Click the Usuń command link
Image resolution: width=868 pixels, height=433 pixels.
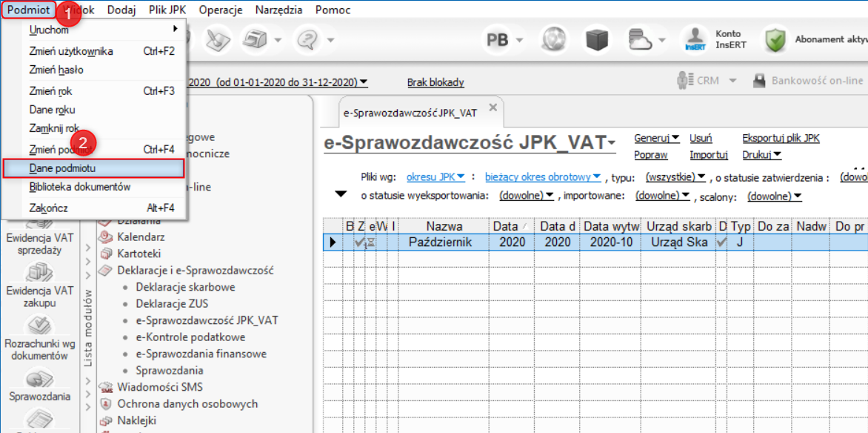(701, 139)
